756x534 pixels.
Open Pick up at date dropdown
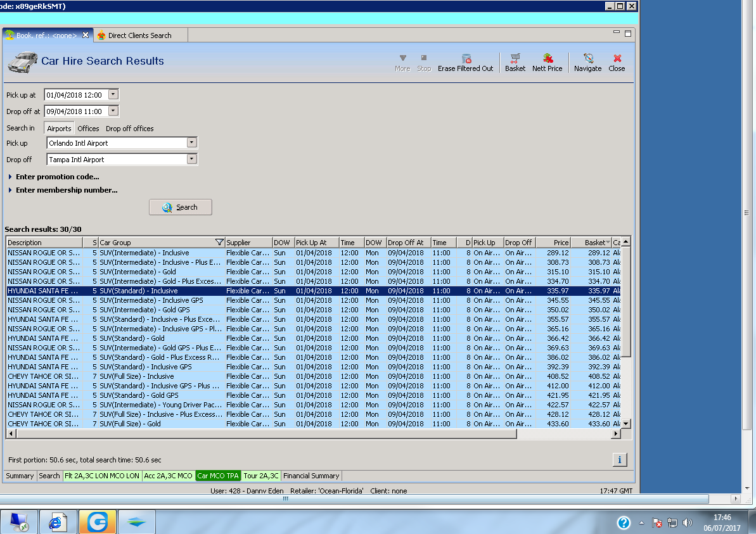pos(113,94)
